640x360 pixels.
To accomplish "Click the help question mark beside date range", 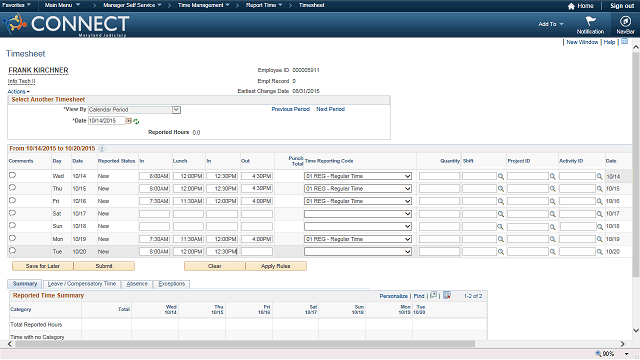I will click(x=102, y=149).
